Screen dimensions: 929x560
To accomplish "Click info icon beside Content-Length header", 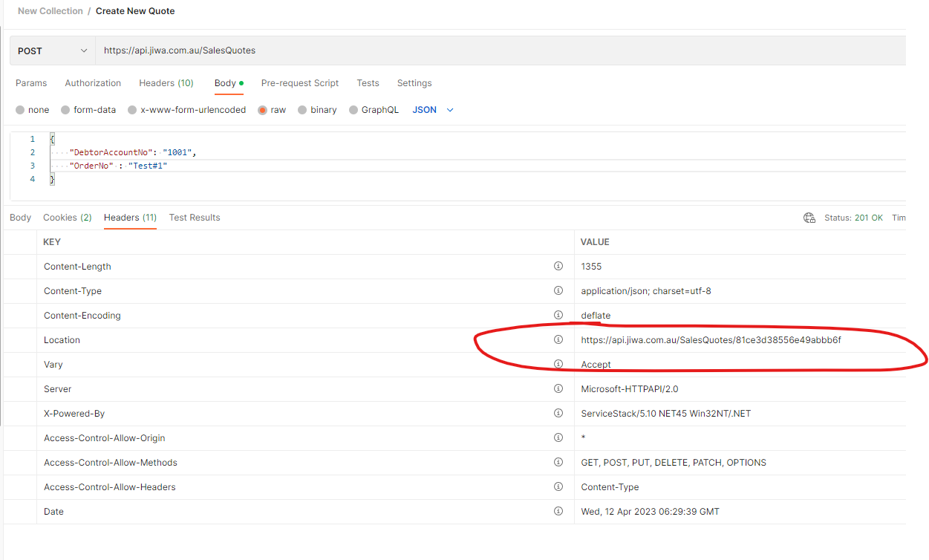I will click(x=558, y=266).
